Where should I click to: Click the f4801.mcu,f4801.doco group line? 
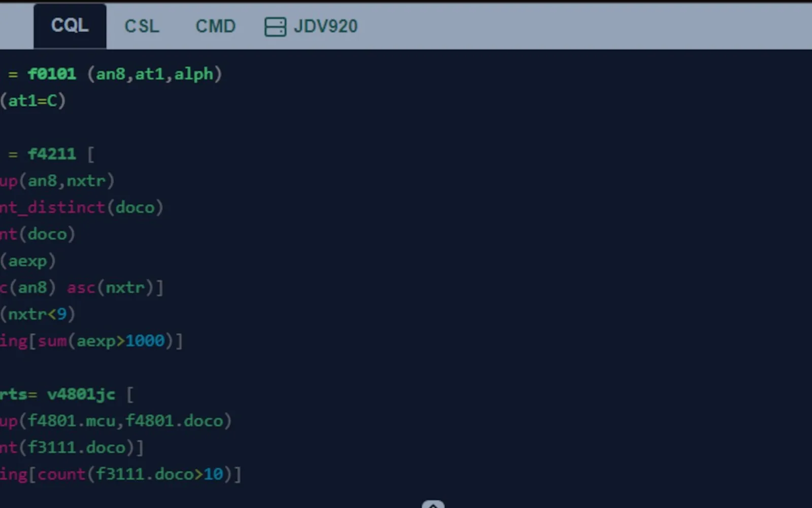point(125,421)
